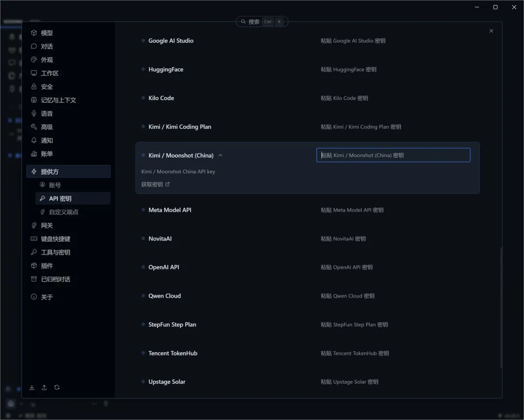Expand the Tencent TokenHub provider row
524x420 pixels.
coord(173,354)
